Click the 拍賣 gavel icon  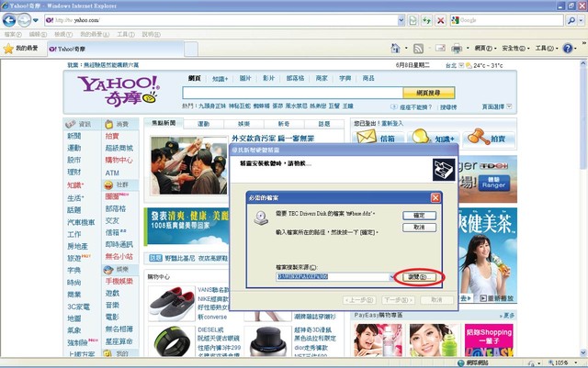pos(477,137)
